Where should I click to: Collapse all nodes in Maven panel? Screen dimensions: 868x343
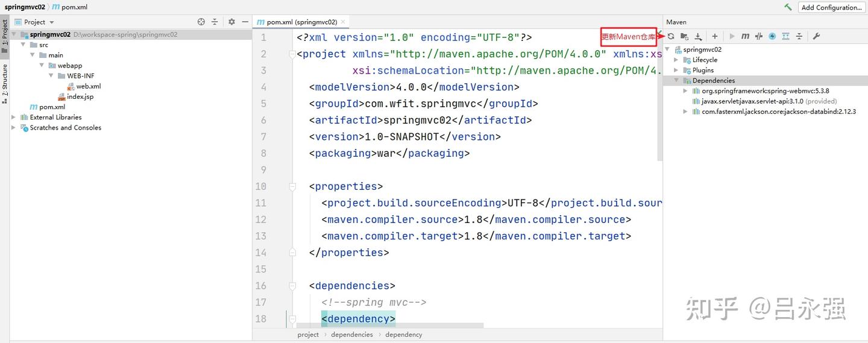[799, 36]
